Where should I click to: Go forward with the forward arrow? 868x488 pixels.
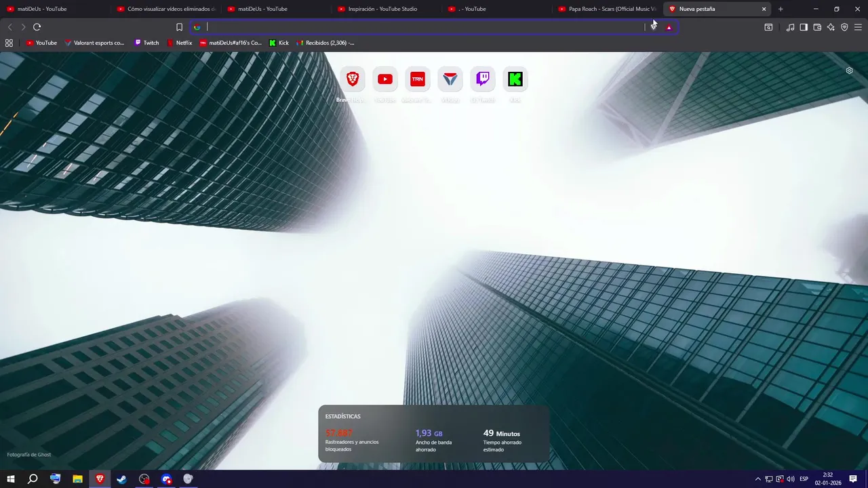tap(23, 27)
